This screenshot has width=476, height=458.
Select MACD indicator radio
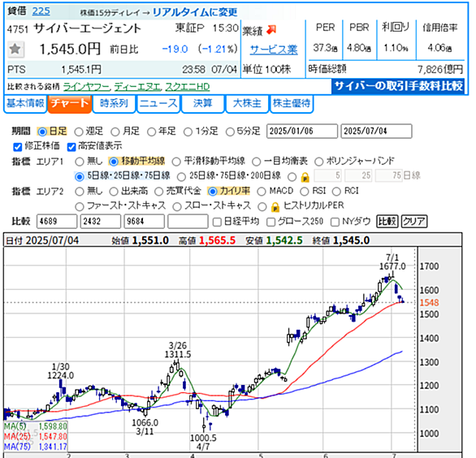[x=261, y=192]
